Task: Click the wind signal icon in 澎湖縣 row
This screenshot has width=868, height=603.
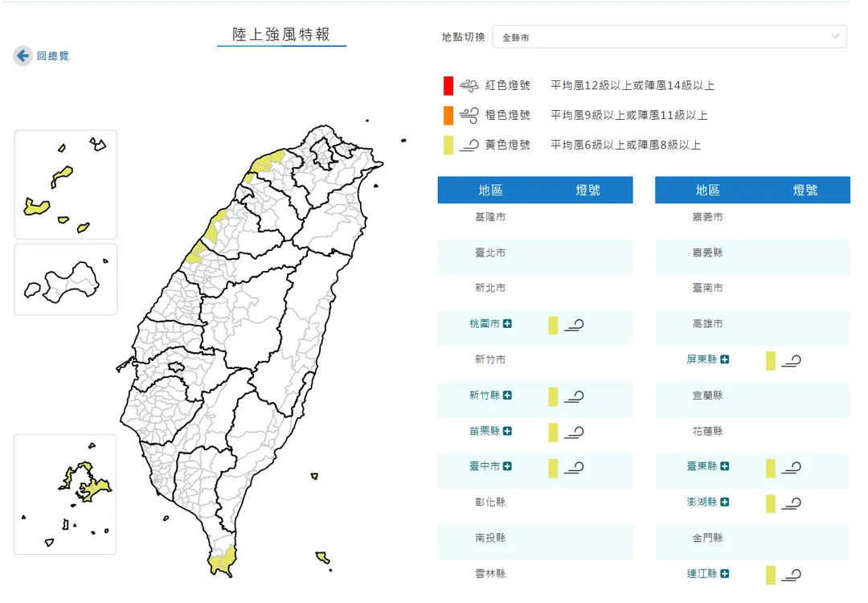Action: (792, 504)
